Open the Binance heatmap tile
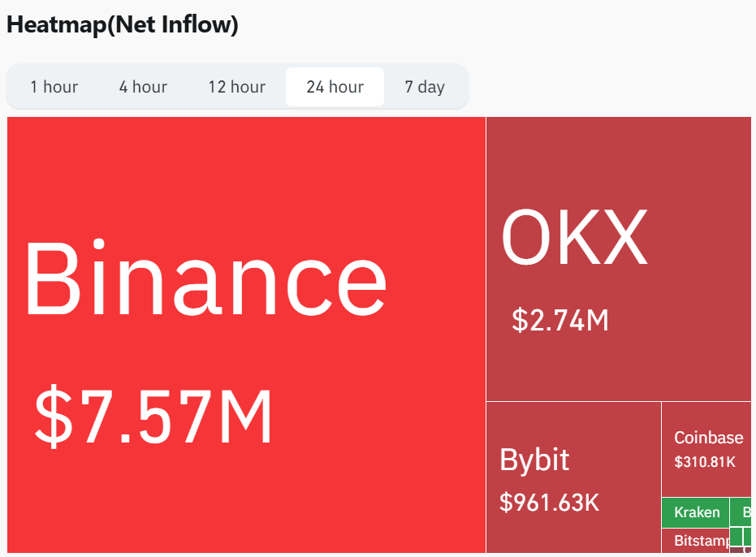The height and width of the screenshot is (557, 756). click(246, 335)
